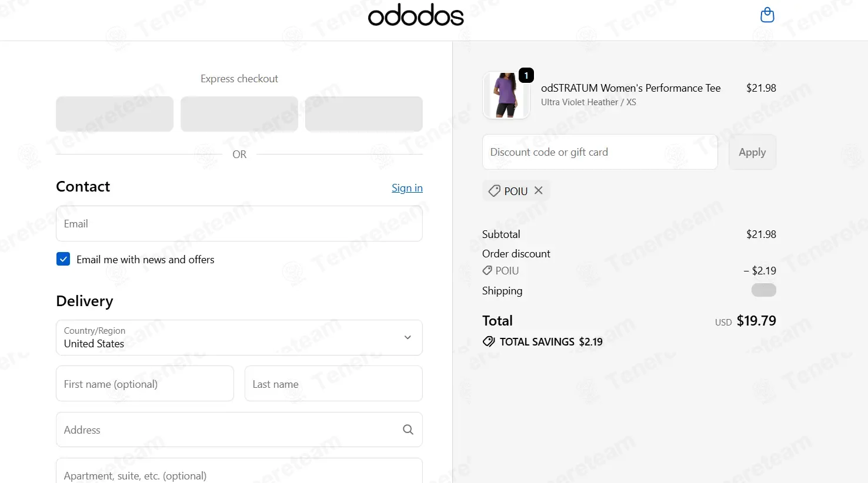Click the TOTAL SAVINGS $2.19 text
The height and width of the screenshot is (483, 868).
pyautogui.click(x=551, y=342)
